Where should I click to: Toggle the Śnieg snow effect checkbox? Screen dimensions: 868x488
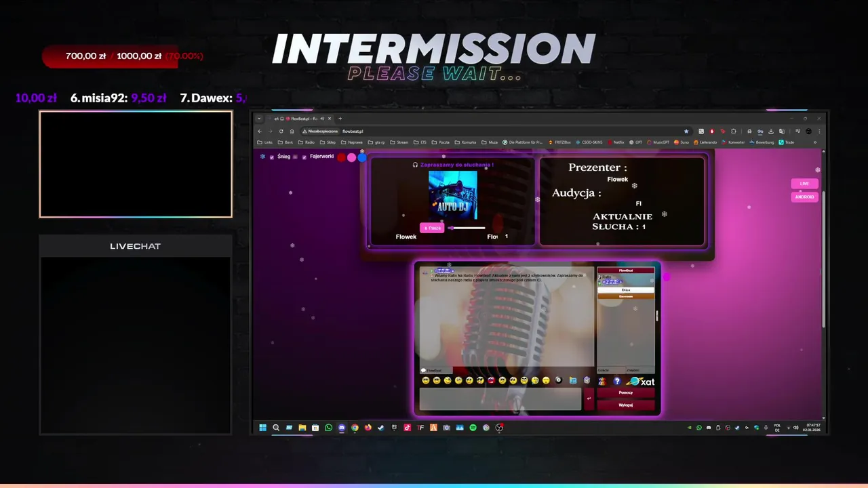coord(272,157)
